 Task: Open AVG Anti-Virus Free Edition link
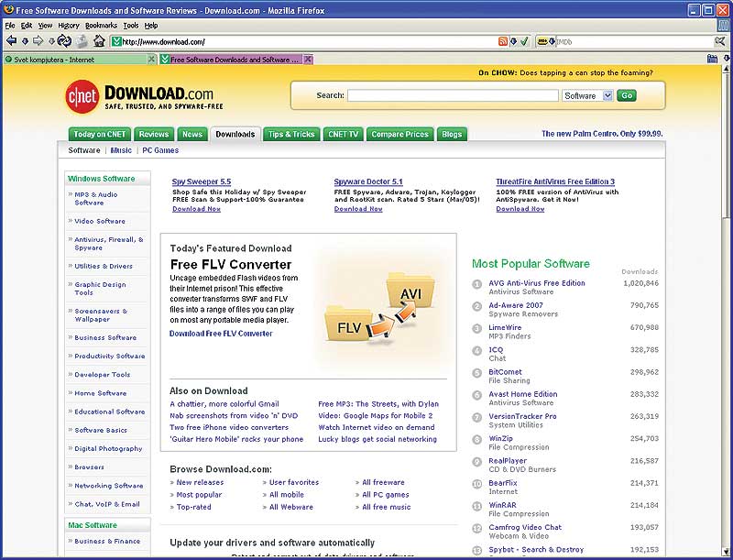537,283
